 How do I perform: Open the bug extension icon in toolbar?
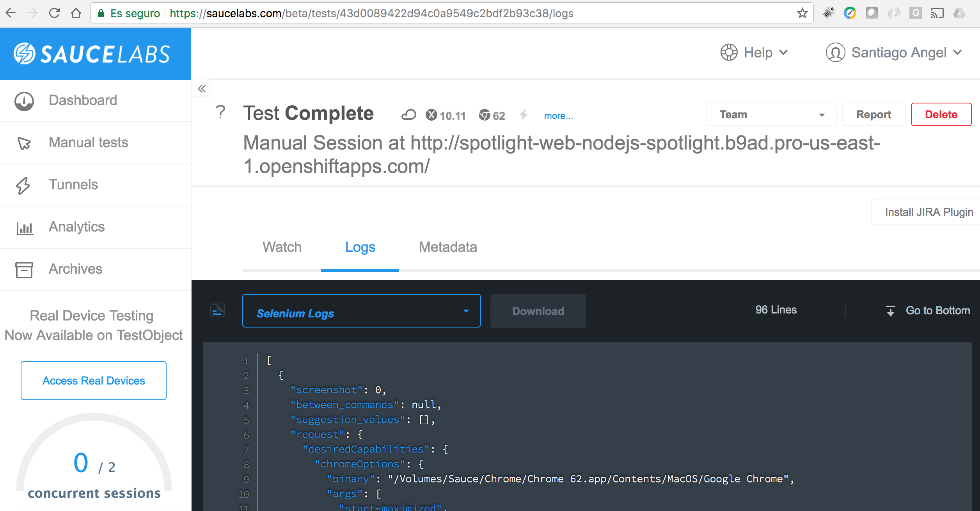[828, 13]
